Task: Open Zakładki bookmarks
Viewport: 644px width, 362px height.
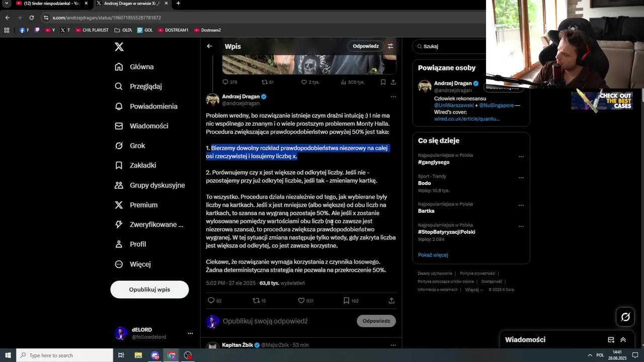Action: pos(135,165)
